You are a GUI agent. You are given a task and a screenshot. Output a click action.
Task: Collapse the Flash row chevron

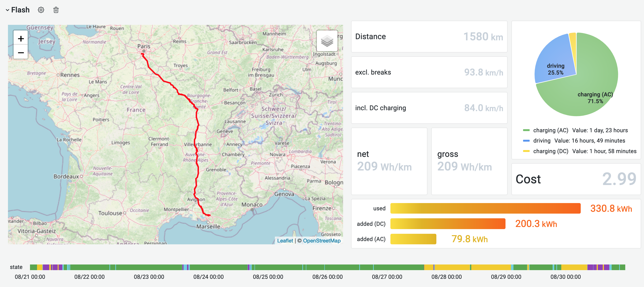point(7,10)
